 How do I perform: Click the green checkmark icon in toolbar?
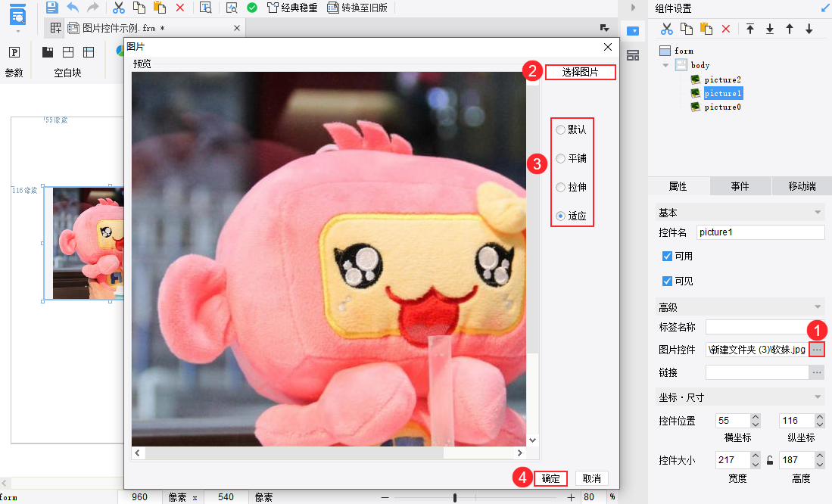pyautogui.click(x=252, y=8)
